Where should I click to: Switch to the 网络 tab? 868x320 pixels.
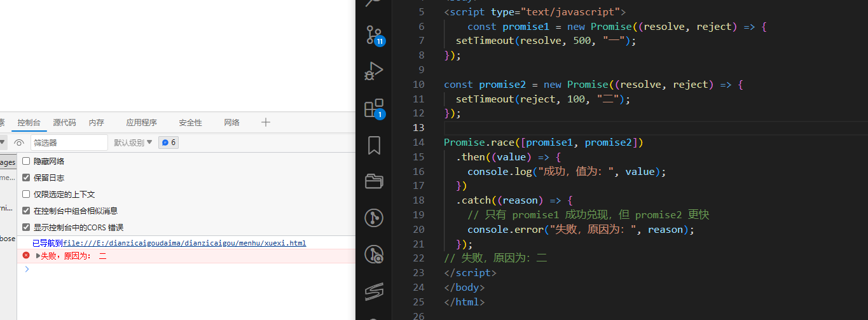(x=231, y=123)
